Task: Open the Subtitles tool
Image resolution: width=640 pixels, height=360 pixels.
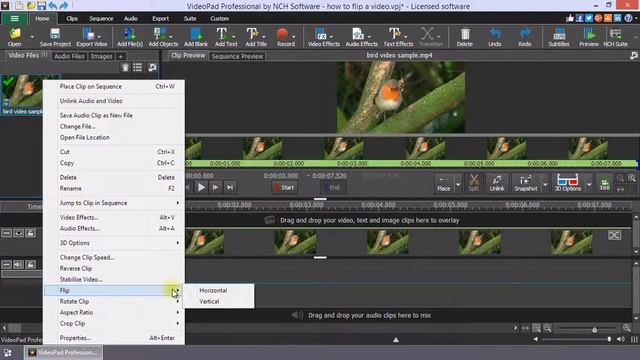Action: [x=559, y=37]
